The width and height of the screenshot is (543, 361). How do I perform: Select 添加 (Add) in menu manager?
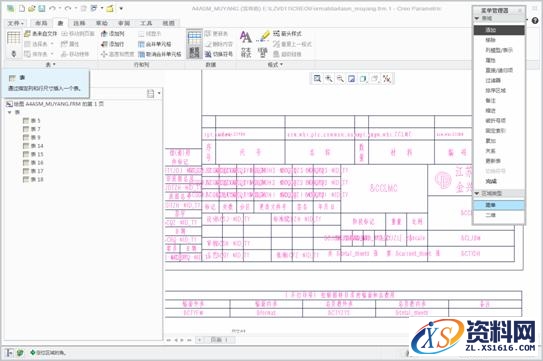(499, 30)
